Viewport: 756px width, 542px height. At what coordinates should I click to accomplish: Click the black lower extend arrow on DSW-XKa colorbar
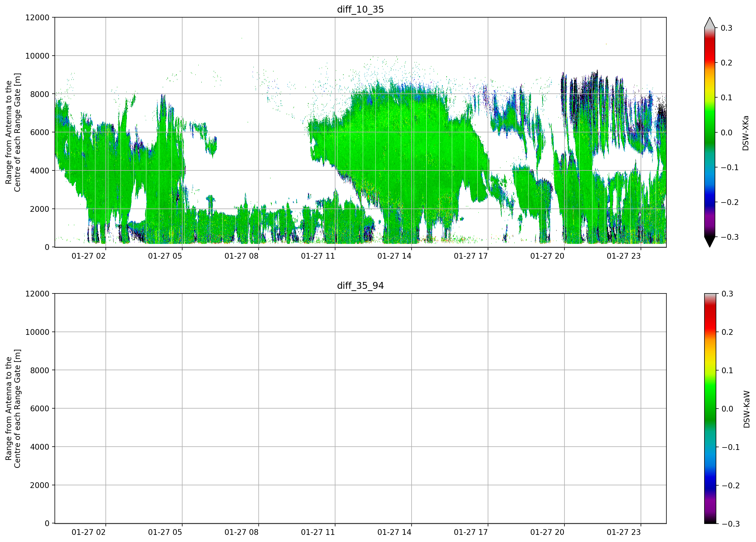coord(710,242)
